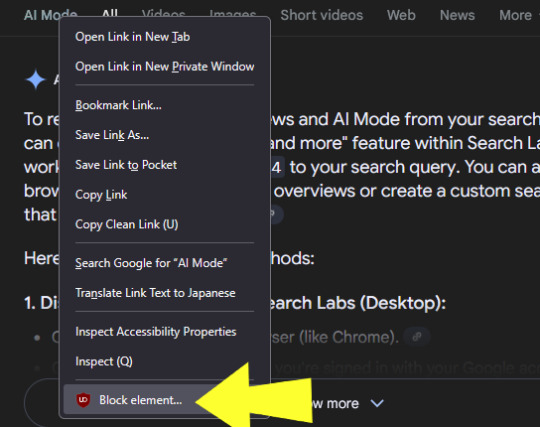Choose Copy Clean Link (U)
Screen dimensions: 540x427
click(165, 225)
